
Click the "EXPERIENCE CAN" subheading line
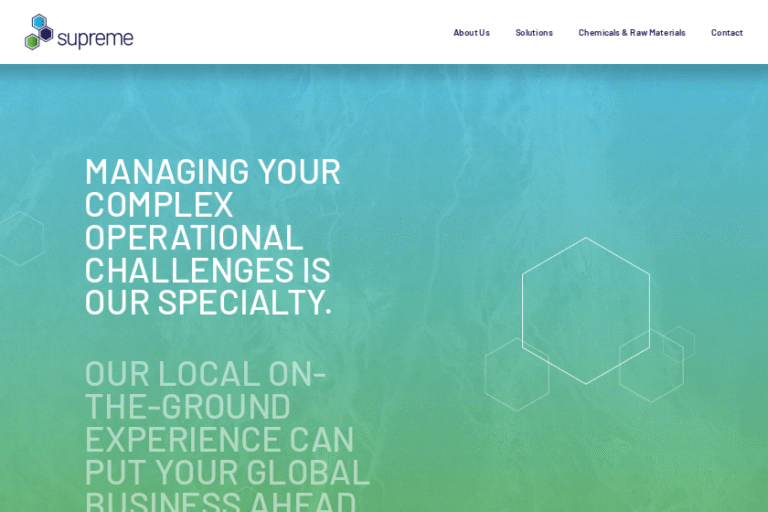click(219, 439)
